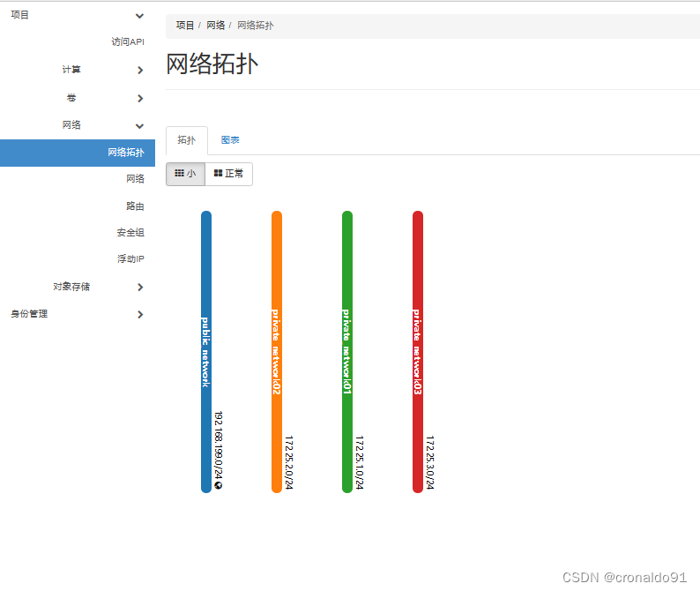Open the 路由 sidebar item
The height and width of the screenshot is (591, 700).
coord(135,206)
